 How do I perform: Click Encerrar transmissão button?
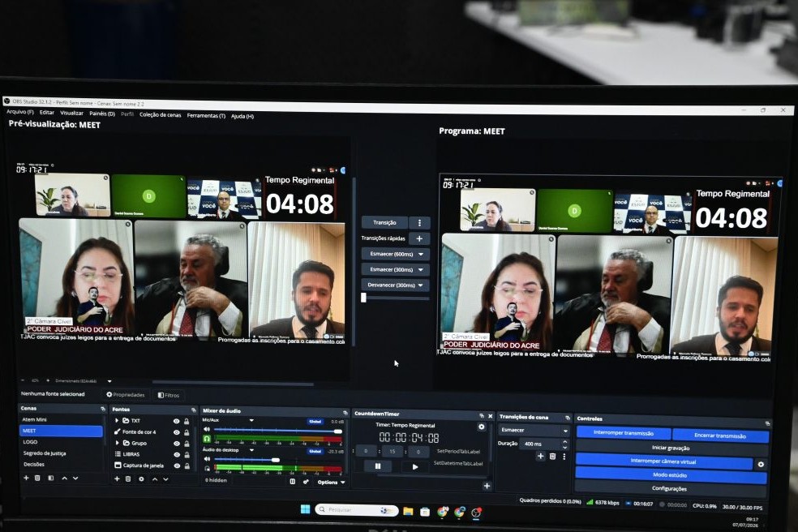point(720,435)
